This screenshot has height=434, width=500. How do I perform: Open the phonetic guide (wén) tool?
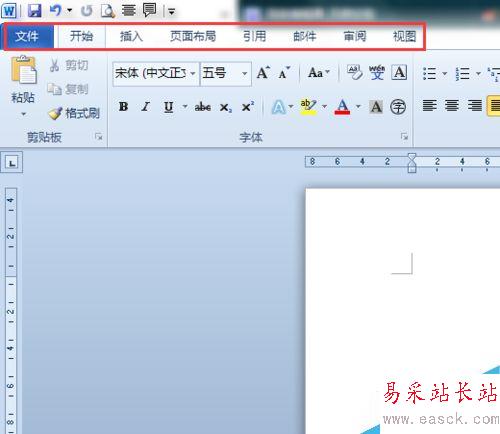377,72
